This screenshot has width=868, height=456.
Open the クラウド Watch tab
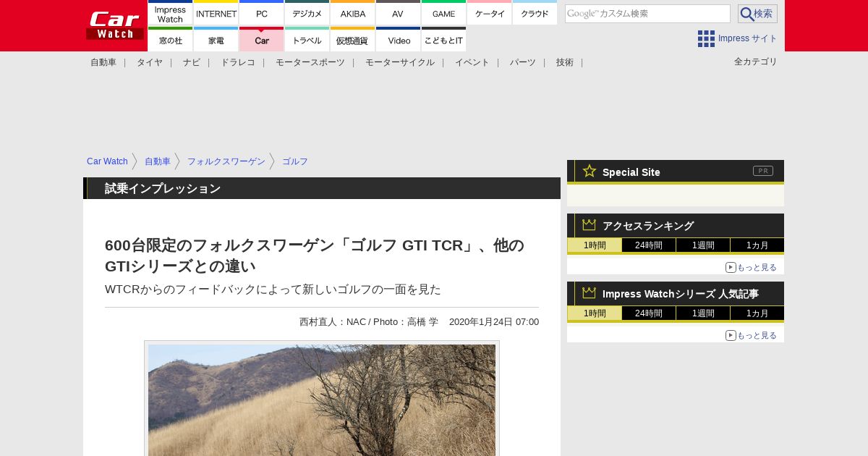[x=535, y=13]
